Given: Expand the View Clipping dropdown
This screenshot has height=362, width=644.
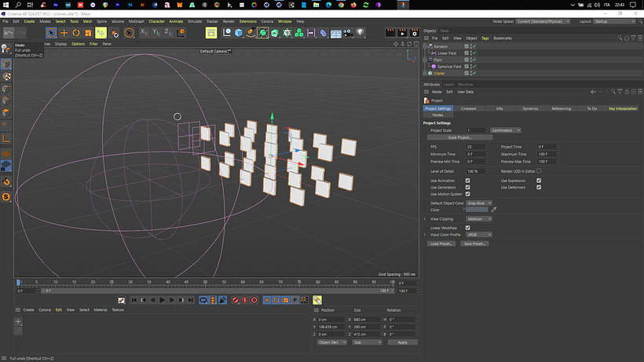Looking at the screenshot, I should click(479, 219).
